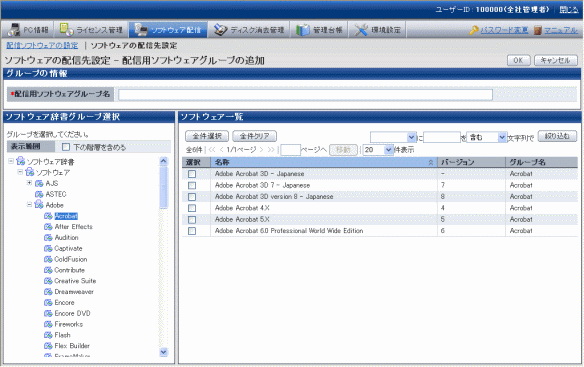Go to 配信ソフトウェアの設定 link
Screen dimensions: 584x367
[x=42, y=45]
